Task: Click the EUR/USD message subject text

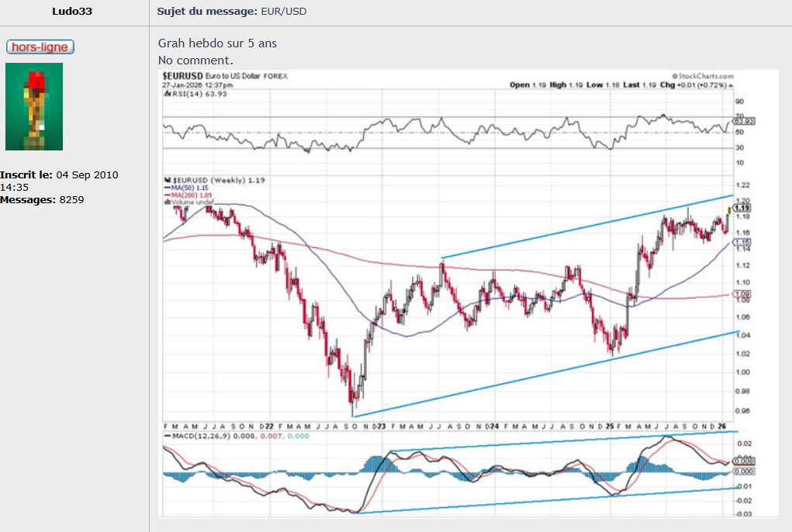Action: (286, 12)
